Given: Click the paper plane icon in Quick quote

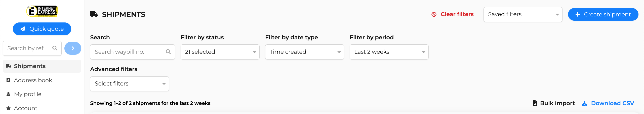Looking at the screenshot, I should pos(23,29).
